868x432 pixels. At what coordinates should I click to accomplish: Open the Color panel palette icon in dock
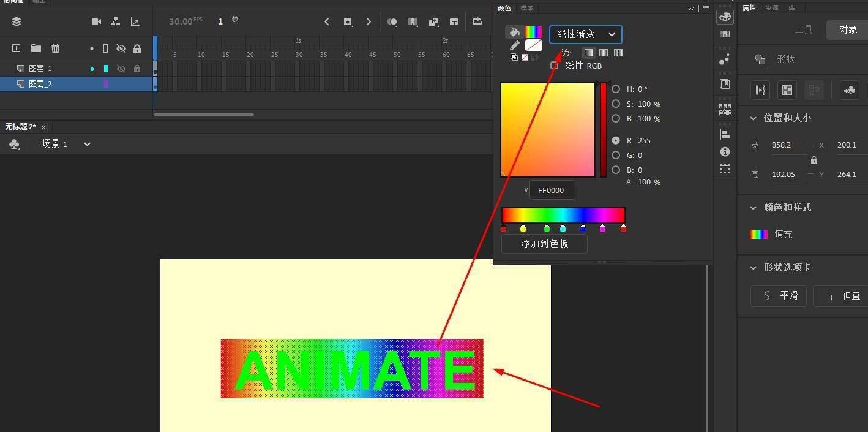click(x=725, y=17)
